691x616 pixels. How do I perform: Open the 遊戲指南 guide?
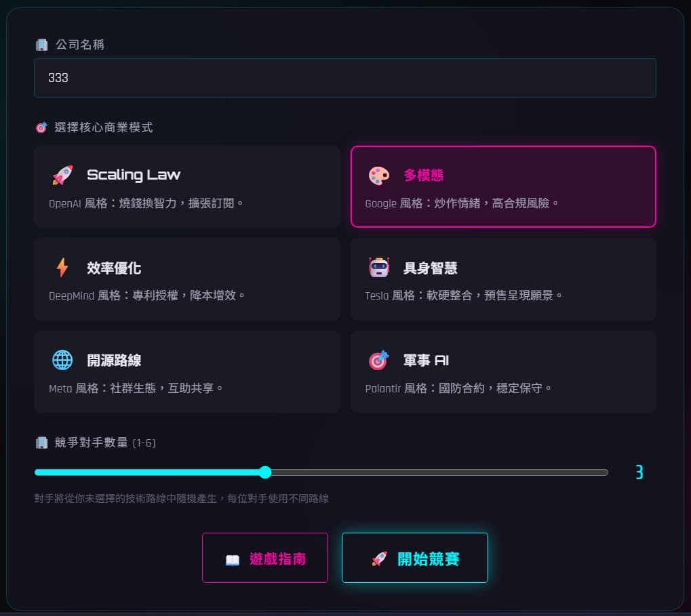click(264, 557)
